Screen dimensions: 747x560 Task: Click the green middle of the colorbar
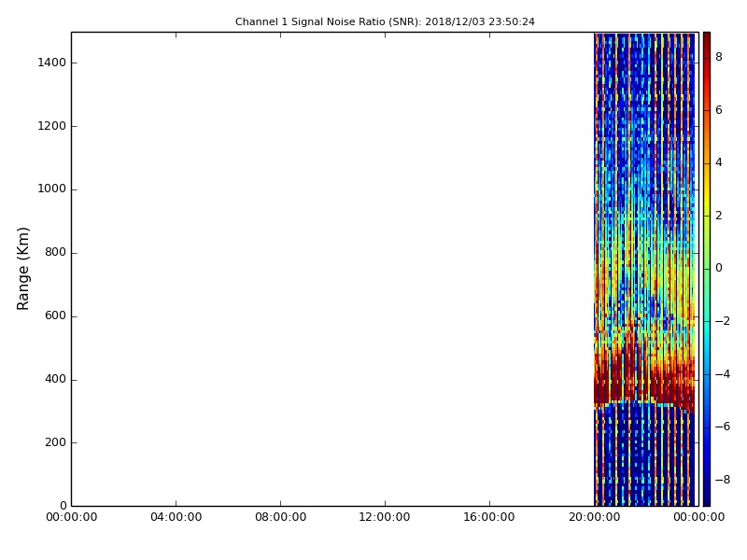[x=707, y=268]
